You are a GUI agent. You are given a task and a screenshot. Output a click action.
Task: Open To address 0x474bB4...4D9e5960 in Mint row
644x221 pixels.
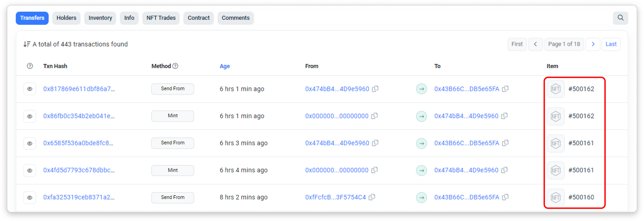[466, 116]
